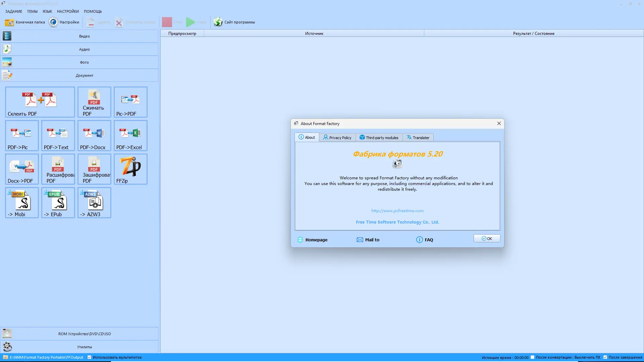Click OK in About dialog
644x362 pixels.
pos(487,239)
